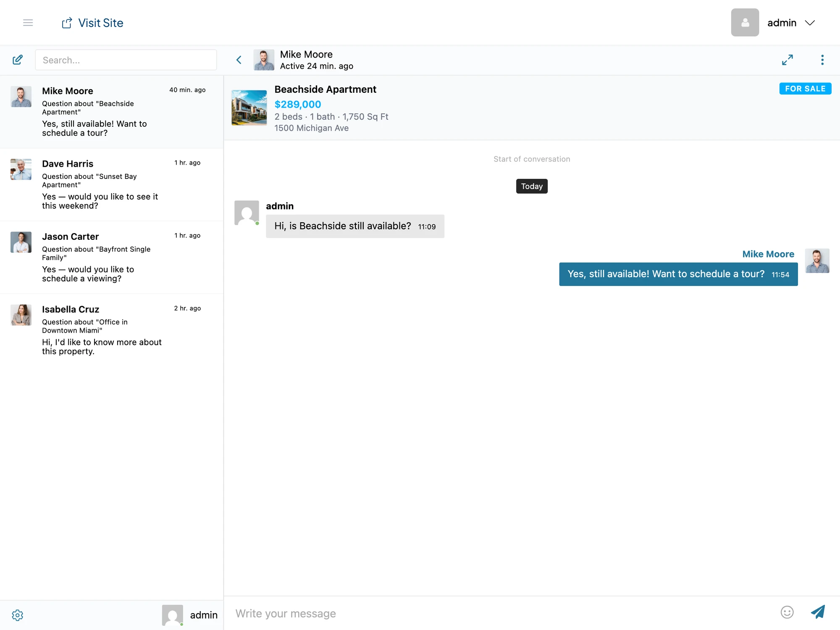Screen dimensions: 840x630
Task: Click the $289,000 price
Action: pos(297,104)
